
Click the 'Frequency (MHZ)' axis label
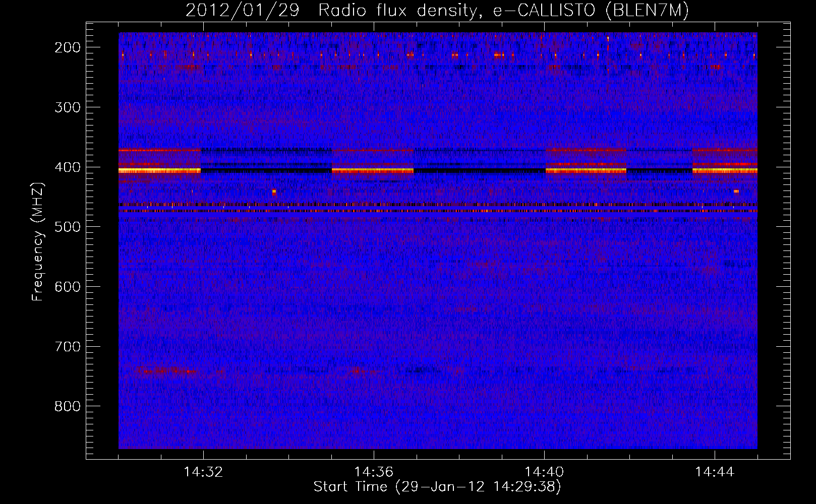point(38,241)
